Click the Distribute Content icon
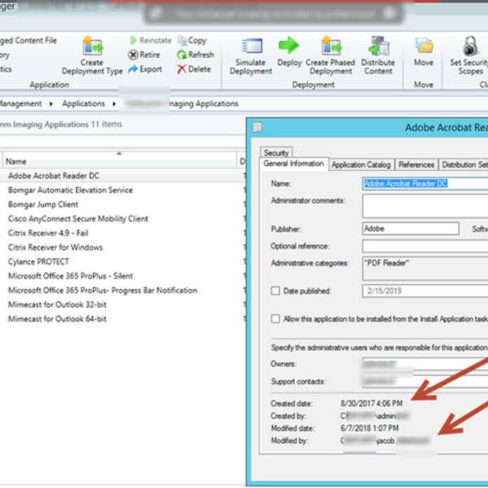488x488 pixels. point(378,46)
